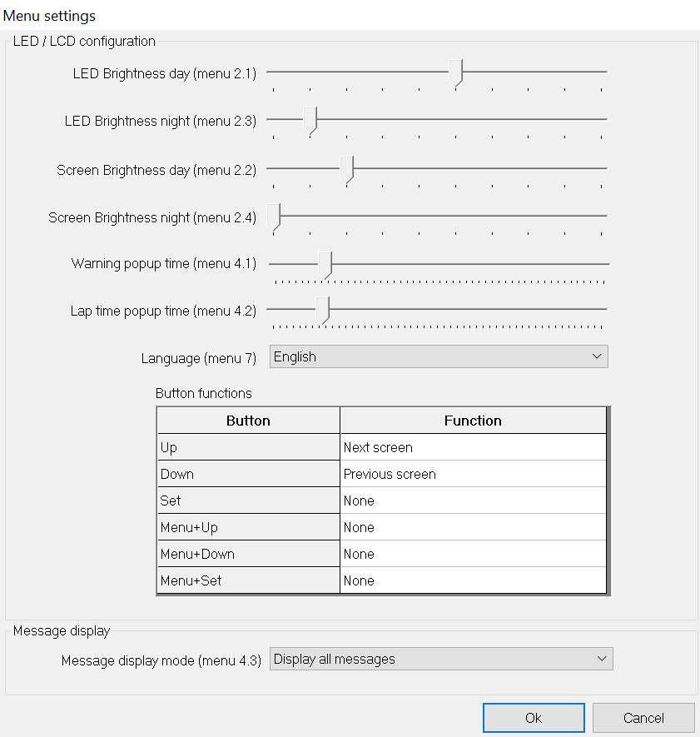Image resolution: width=700 pixels, height=737 pixels.
Task: Click the Screen Brightness night slider handle
Action: [x=274, y=216]
